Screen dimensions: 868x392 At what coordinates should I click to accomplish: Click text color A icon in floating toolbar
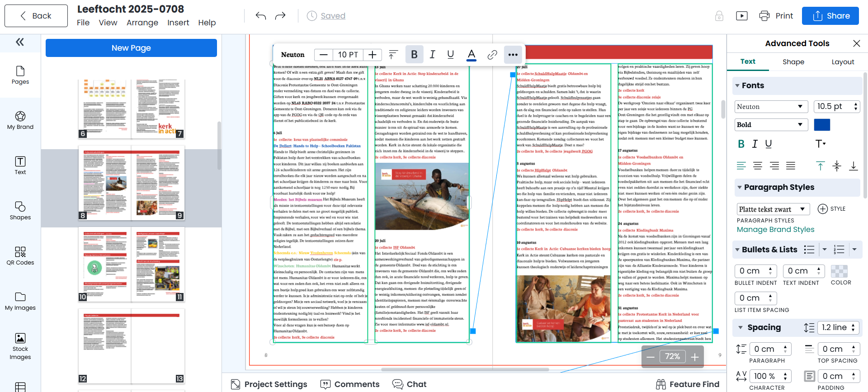(472, 55)
